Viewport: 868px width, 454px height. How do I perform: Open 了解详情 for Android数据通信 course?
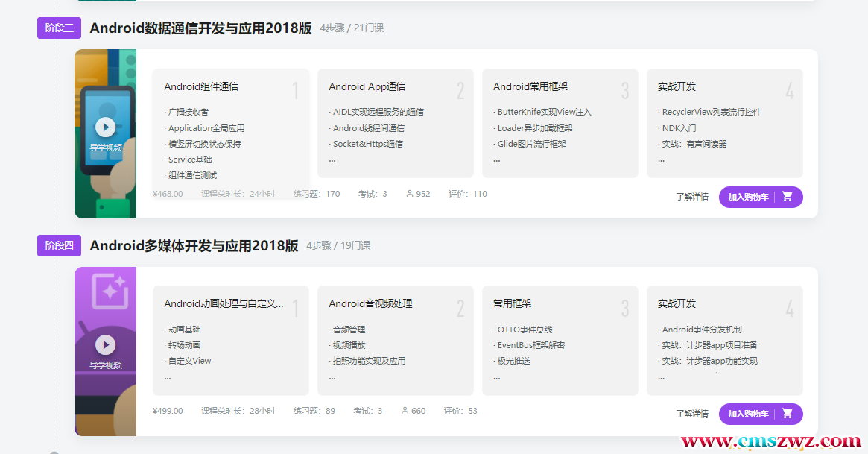[691, 197]
